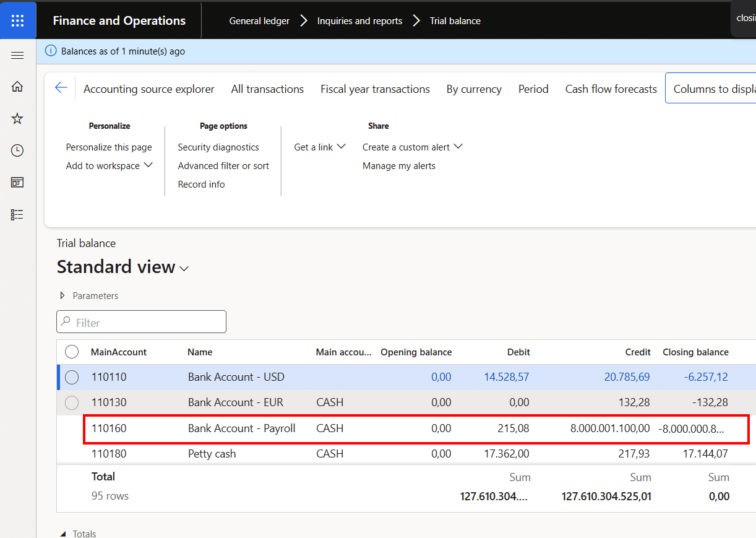This screenshot has height=538, width=756.
Task: Click Advanced filter or sort
Action: click(223, 165)
